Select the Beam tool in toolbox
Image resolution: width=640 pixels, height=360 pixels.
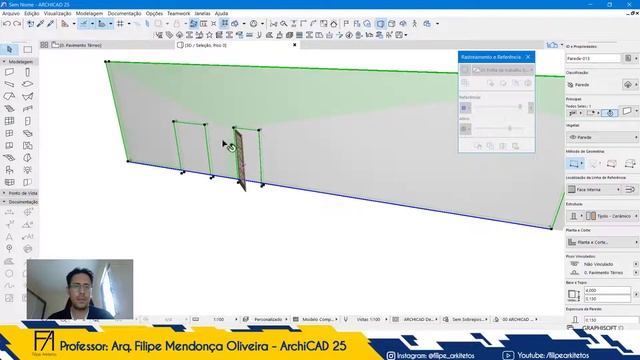pos(9,84)
